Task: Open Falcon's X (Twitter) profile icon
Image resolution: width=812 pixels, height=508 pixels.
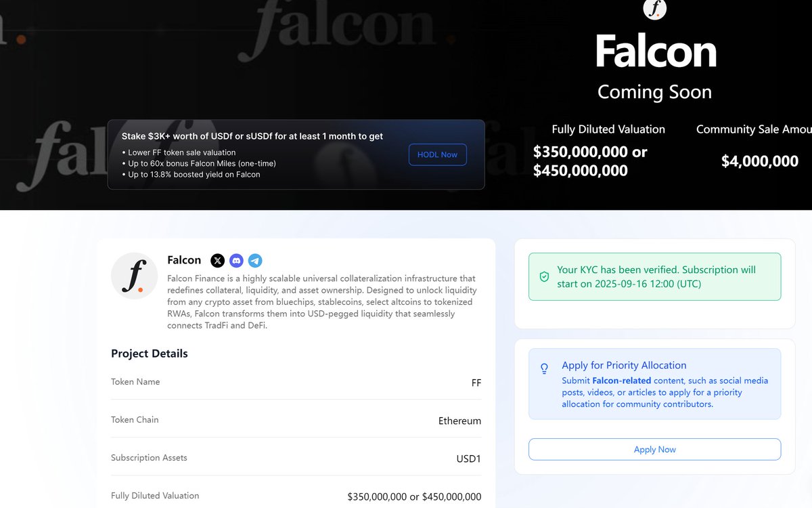Action: 217,260
